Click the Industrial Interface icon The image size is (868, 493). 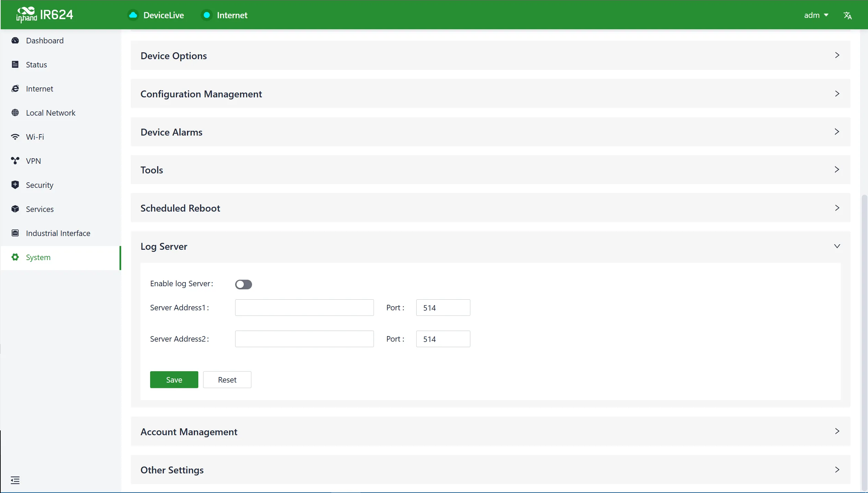tap(15, 233)
